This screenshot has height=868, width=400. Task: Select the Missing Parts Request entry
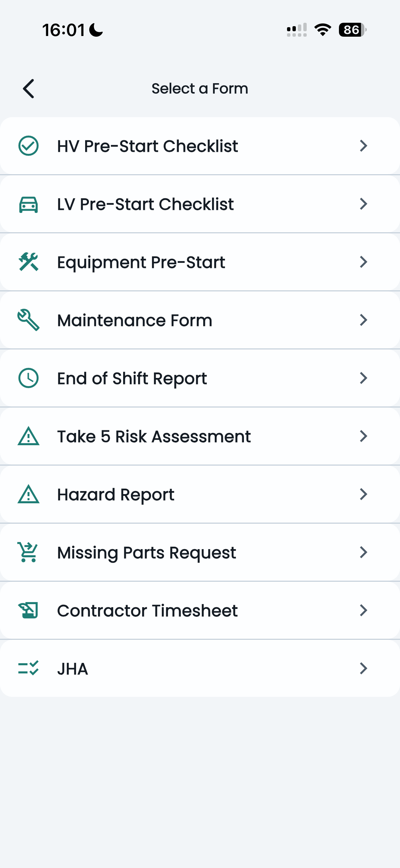(x=200, y=552)
